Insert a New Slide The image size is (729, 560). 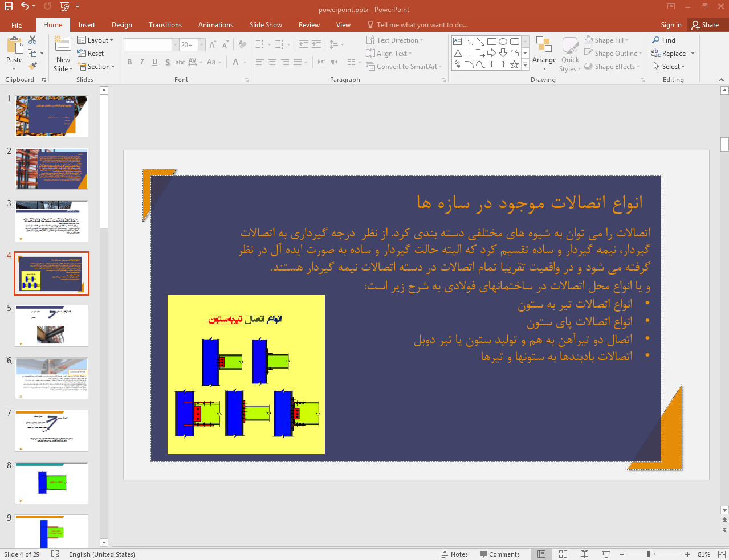coord(63,47)
